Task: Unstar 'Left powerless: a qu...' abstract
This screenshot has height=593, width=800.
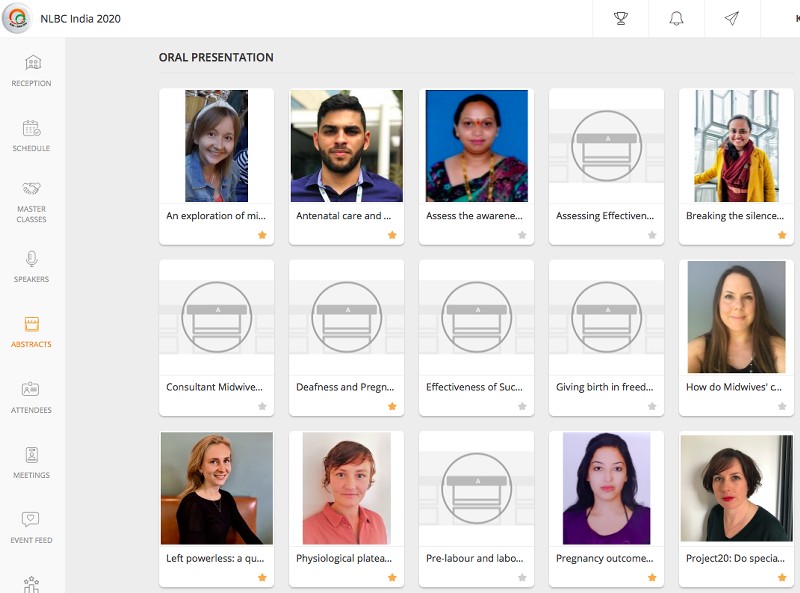Action: point(262,577)
